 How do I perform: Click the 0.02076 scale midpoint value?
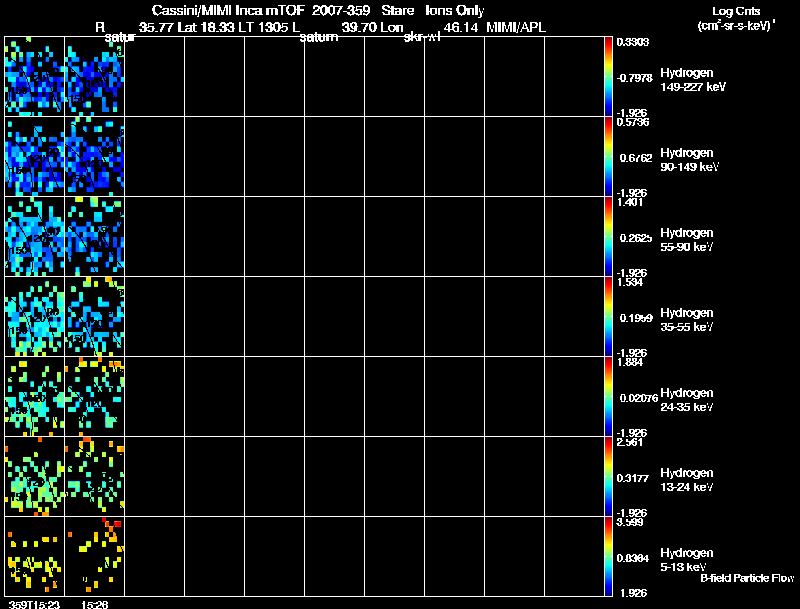point(639,398)
